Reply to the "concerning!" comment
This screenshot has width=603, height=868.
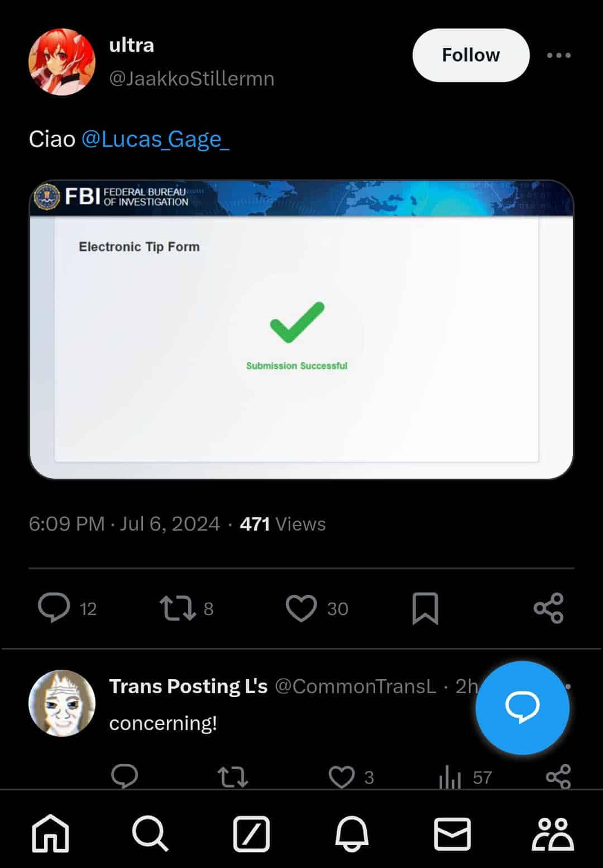tap(125, 776)
